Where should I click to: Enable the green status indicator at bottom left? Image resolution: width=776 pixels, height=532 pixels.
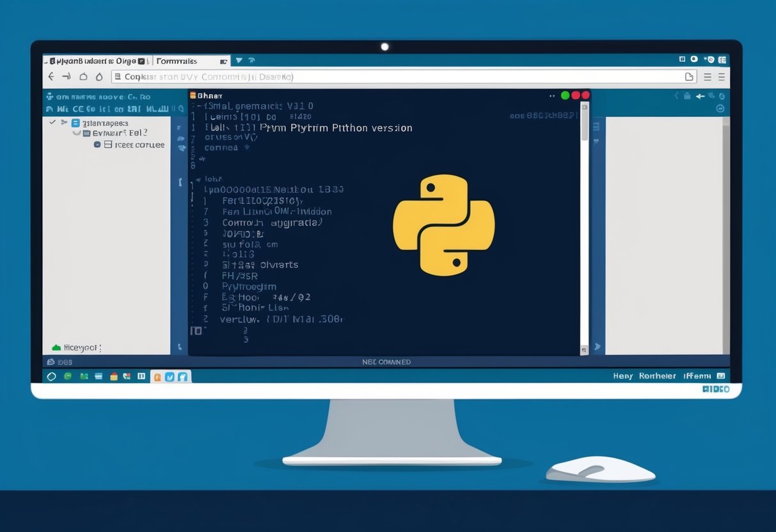pyautogui.click(x=56, y=347)
